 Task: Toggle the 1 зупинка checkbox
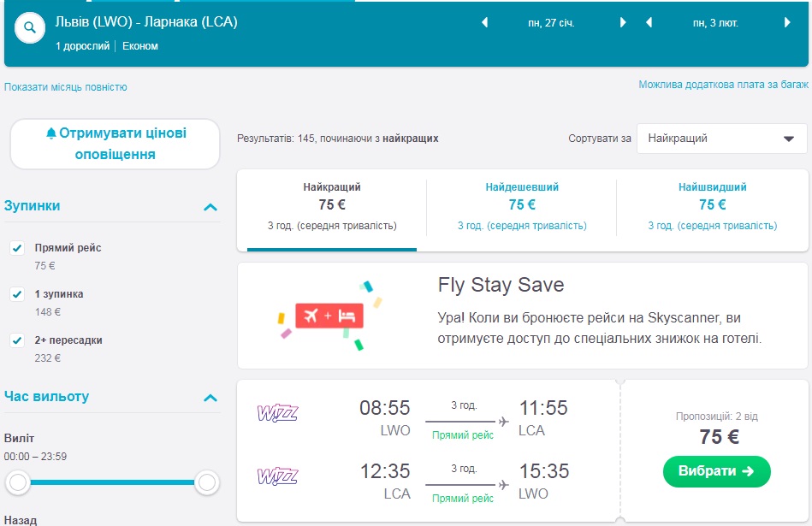[16, 294]
